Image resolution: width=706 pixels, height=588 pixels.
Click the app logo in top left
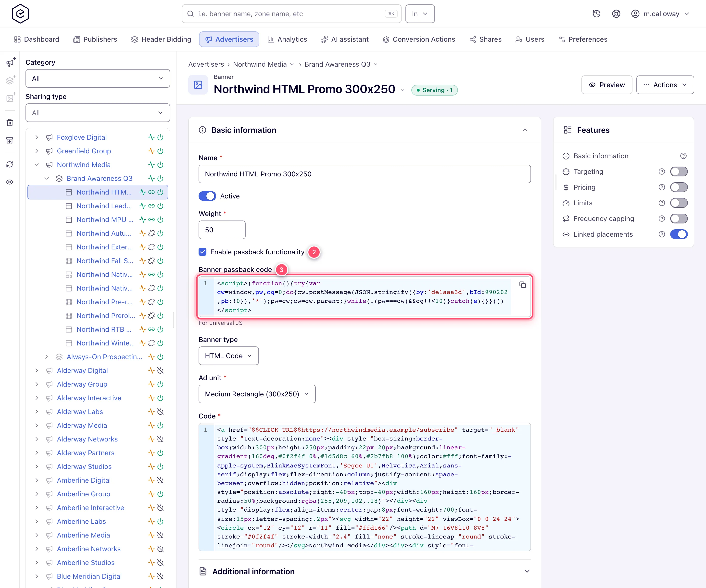click(x=20, y=14)
